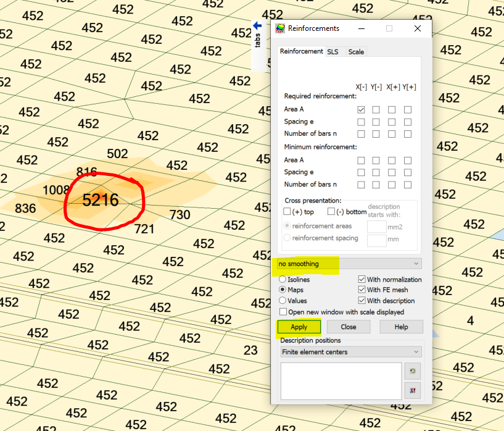
Task: Expand the Finite element centers dropdown
Action: (x=351, y=352)
